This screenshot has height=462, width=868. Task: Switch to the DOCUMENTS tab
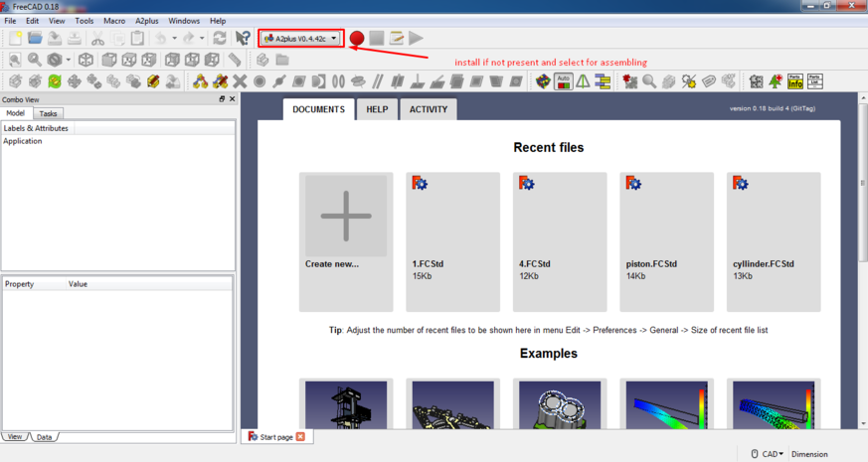pos(318,109)
